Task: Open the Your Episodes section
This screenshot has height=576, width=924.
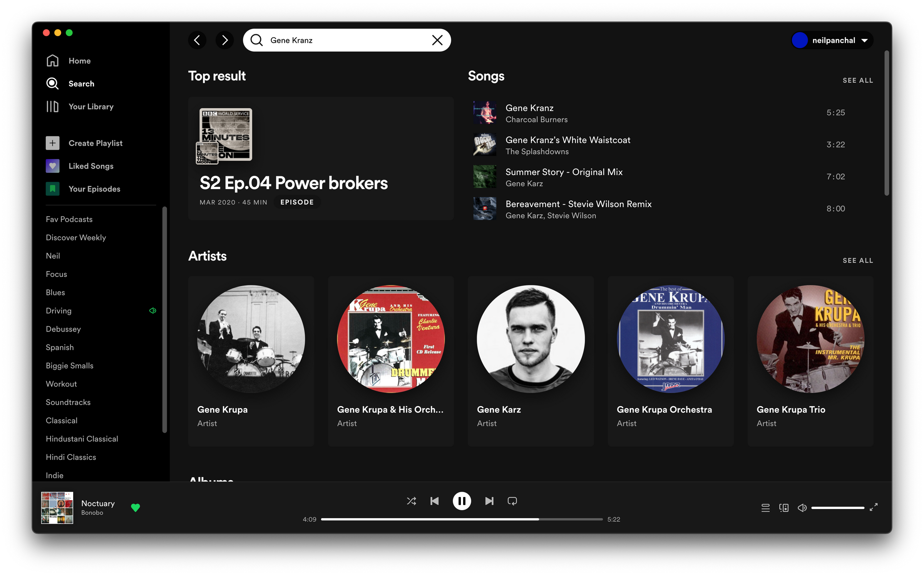Action: click(94, 189)
